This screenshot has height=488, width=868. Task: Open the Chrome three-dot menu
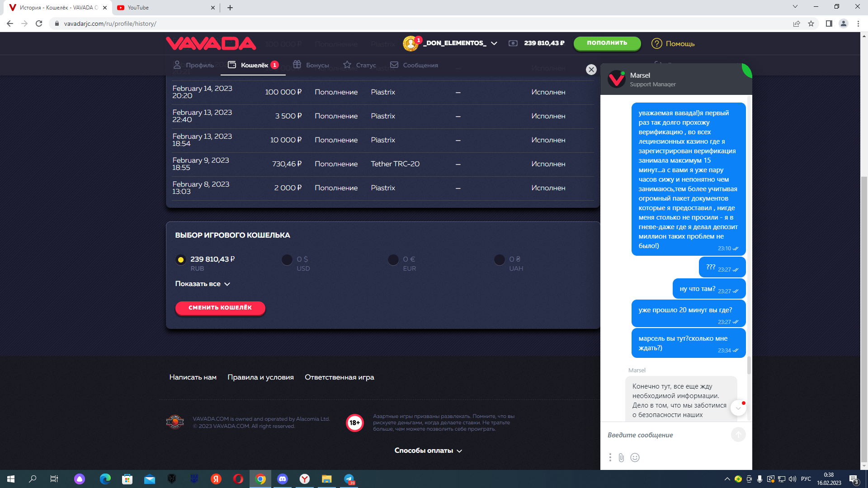(x=858, y=23)
